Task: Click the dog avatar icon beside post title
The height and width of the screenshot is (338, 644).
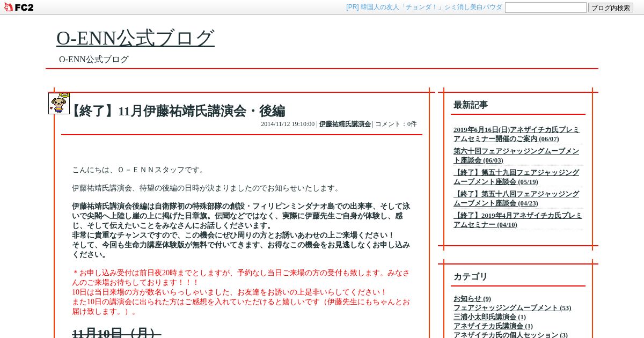Action: [x=59, y=103]
